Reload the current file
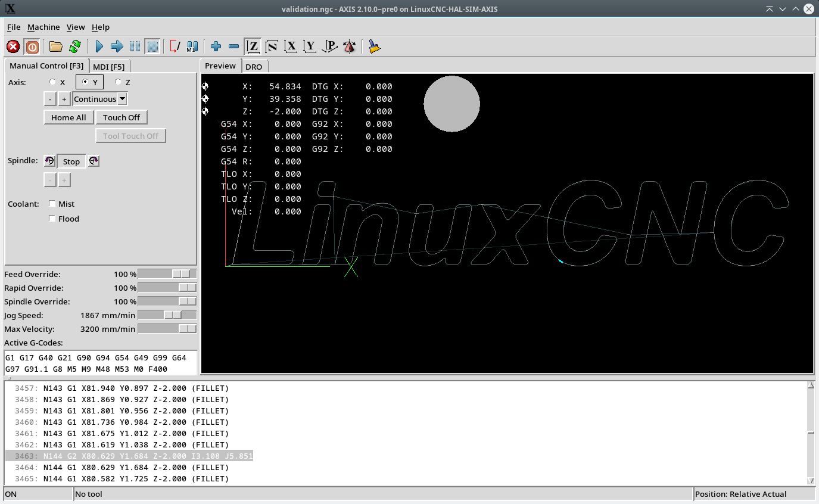819x504 pixels. 75,46
